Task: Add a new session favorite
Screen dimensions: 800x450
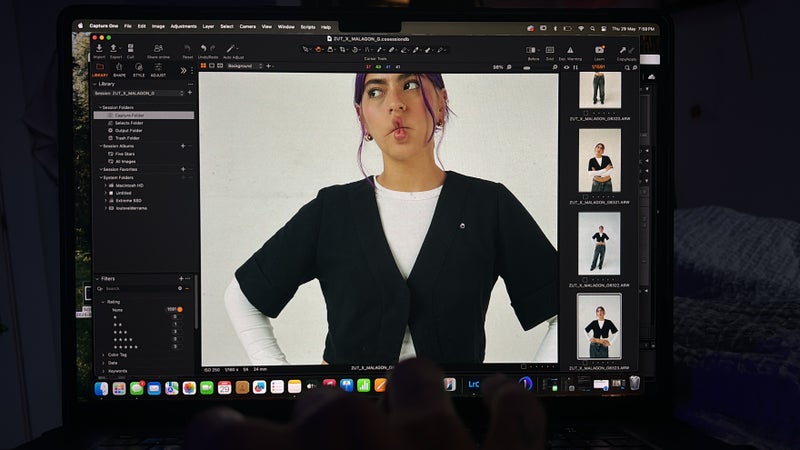Action: point(183,169)
